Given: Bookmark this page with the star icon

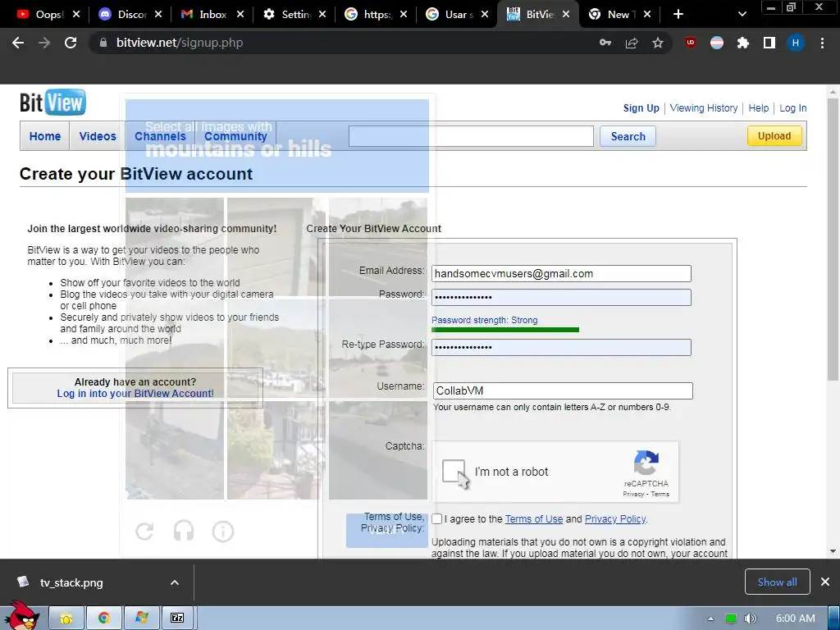Looking at the screenshot, I should pos(658,43).
